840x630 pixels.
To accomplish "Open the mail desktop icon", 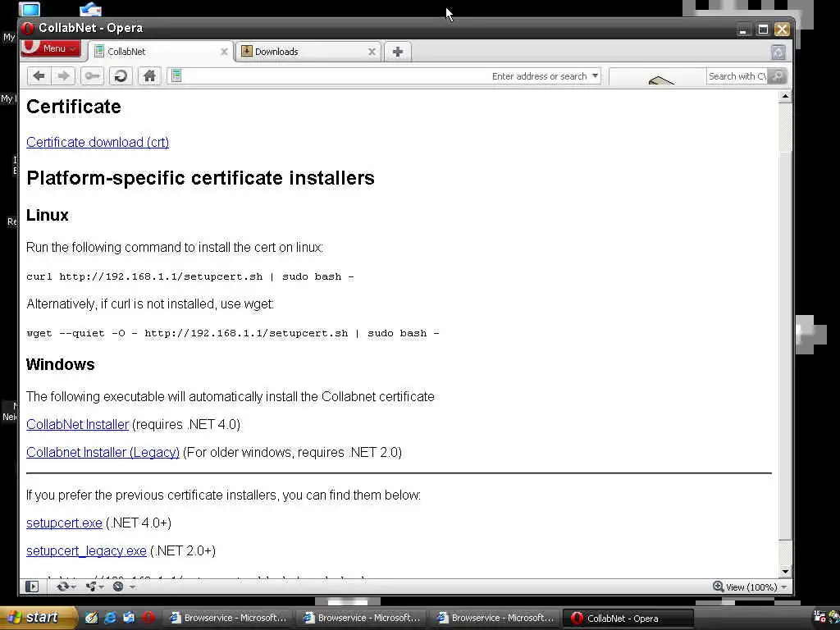I will 90,9.
